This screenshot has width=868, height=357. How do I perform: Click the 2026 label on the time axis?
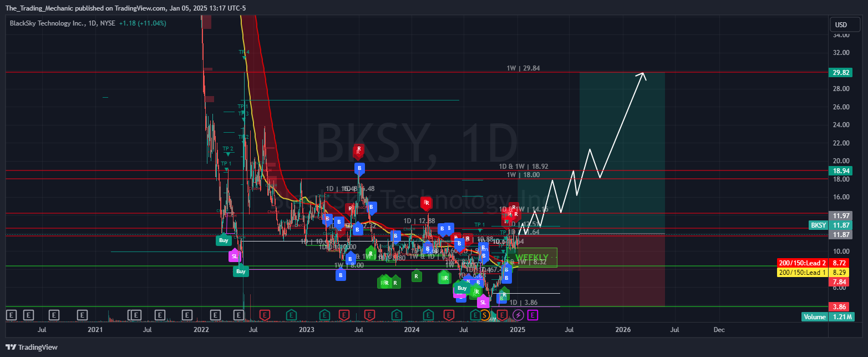(623, 330)
